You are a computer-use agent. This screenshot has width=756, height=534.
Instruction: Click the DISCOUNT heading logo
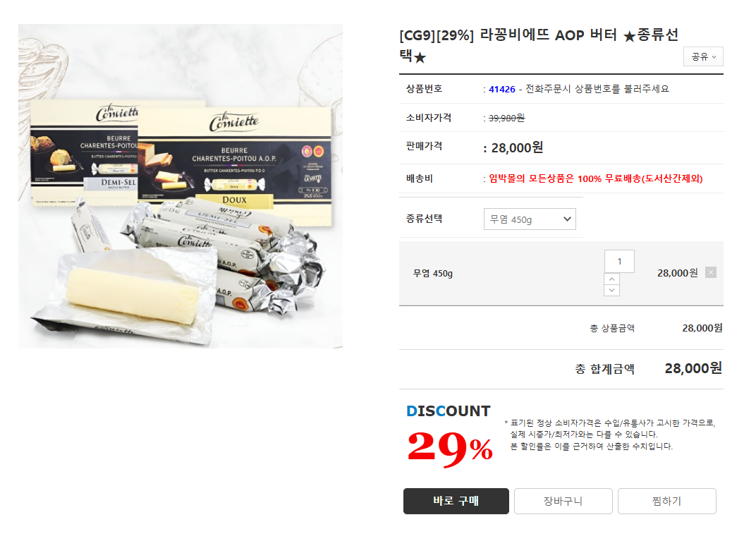click(449, 411)
